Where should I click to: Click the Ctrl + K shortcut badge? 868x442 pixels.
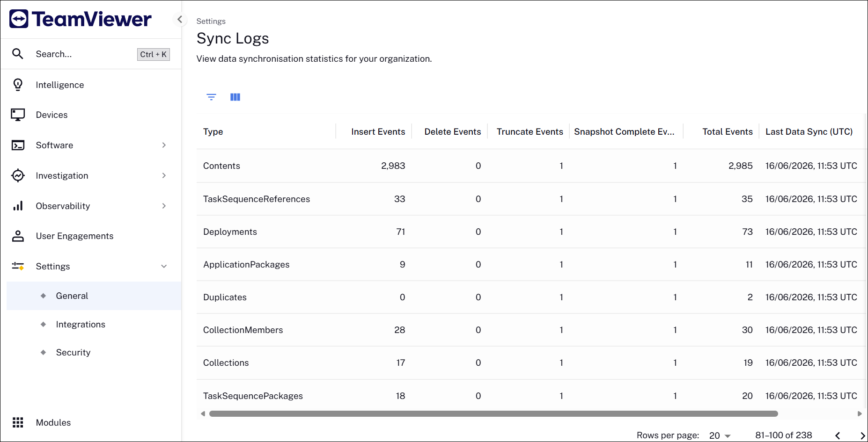[153, 54]
